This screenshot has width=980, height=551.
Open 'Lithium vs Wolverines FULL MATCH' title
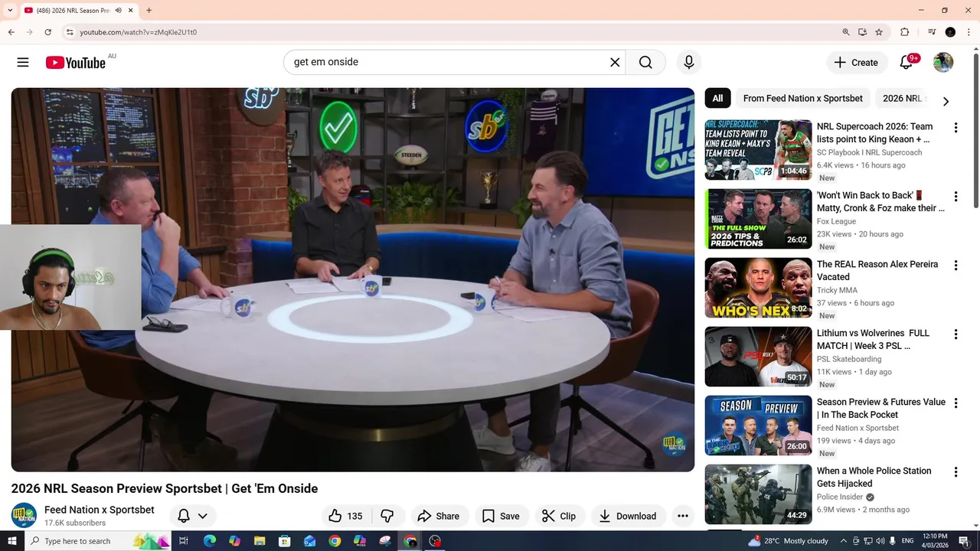(x=873, y=339)
